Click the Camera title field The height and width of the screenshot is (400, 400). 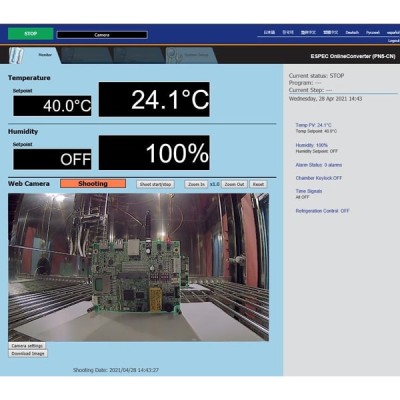102,35
